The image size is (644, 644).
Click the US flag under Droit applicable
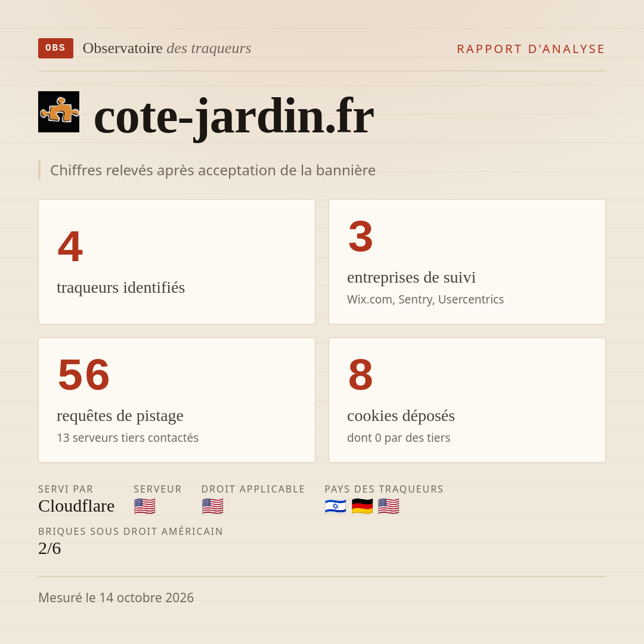(x=212, y=506)
